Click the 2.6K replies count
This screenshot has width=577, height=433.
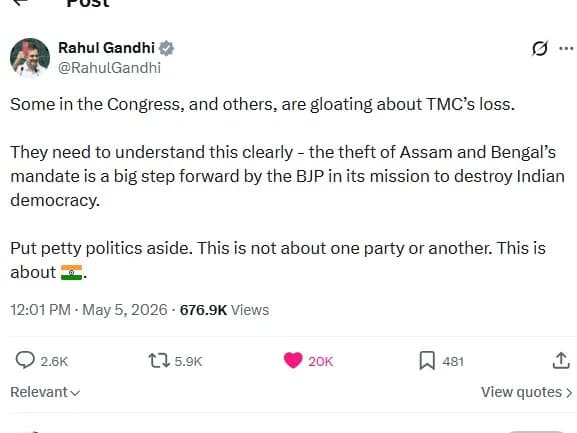pyautogui.click(x=54, y=362)
